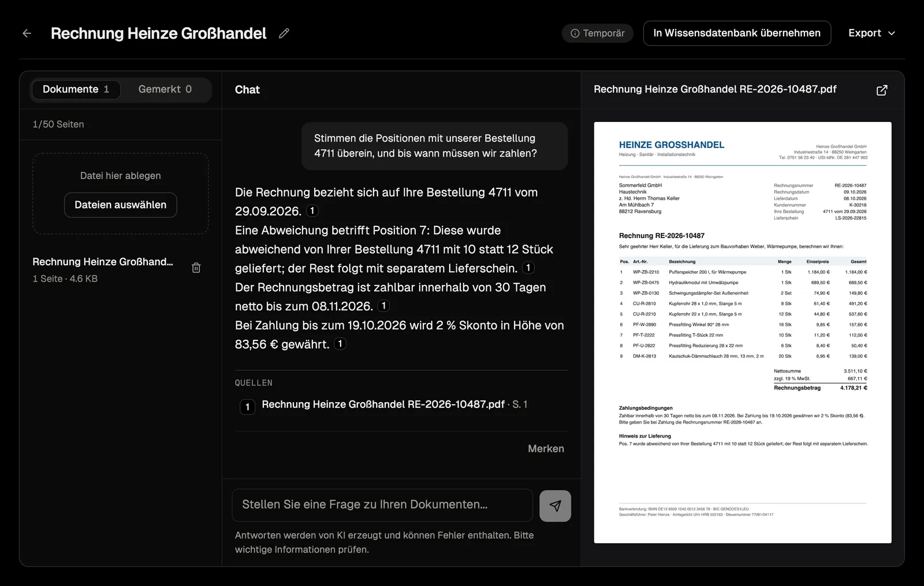This screenshot has width=924, height=586.
Task: Focus the 'Stellen Sie eine Frage' input
Action: [x=382, y=505]
